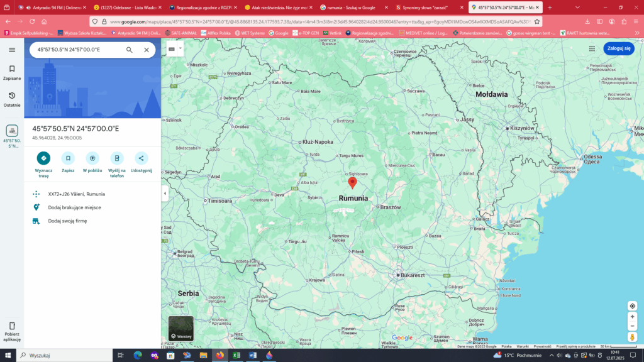This screenshot has height=362, width=644.
Task: Open a new browser tab
Action: click(x=550, y=8)
